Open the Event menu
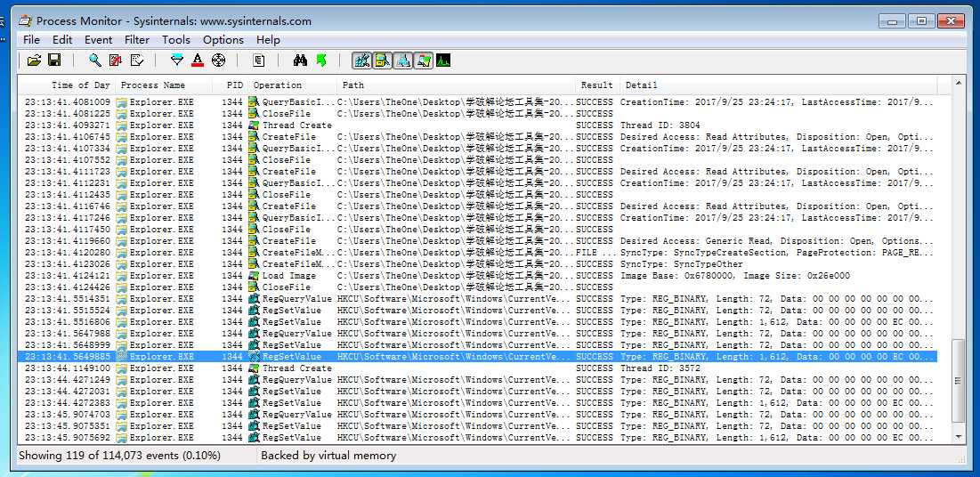Viewport: 980px width, 477px height. point(99,40)
